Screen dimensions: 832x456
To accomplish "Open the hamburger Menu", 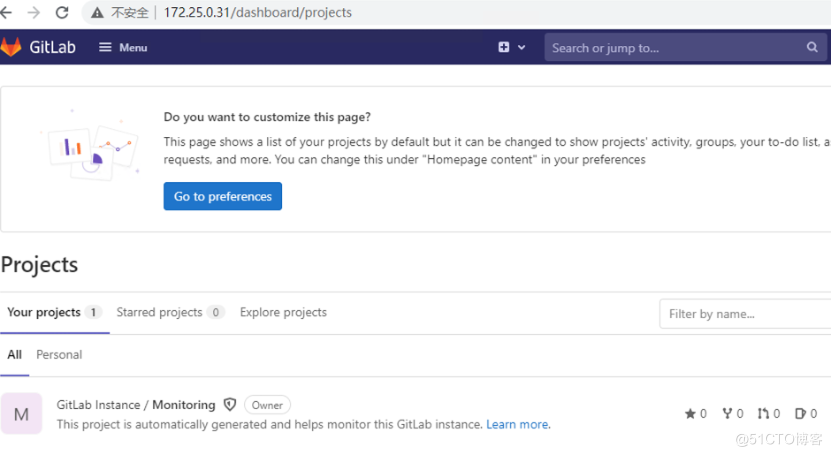I will pos(123,48).
